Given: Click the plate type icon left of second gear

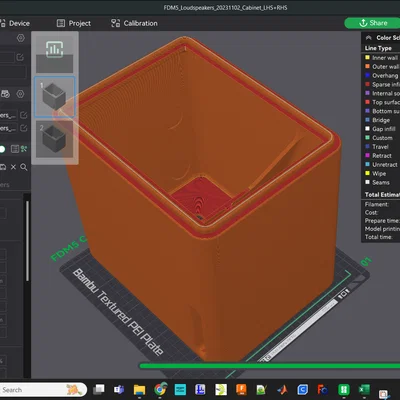Looking at the screenshot, I should 5,94.
